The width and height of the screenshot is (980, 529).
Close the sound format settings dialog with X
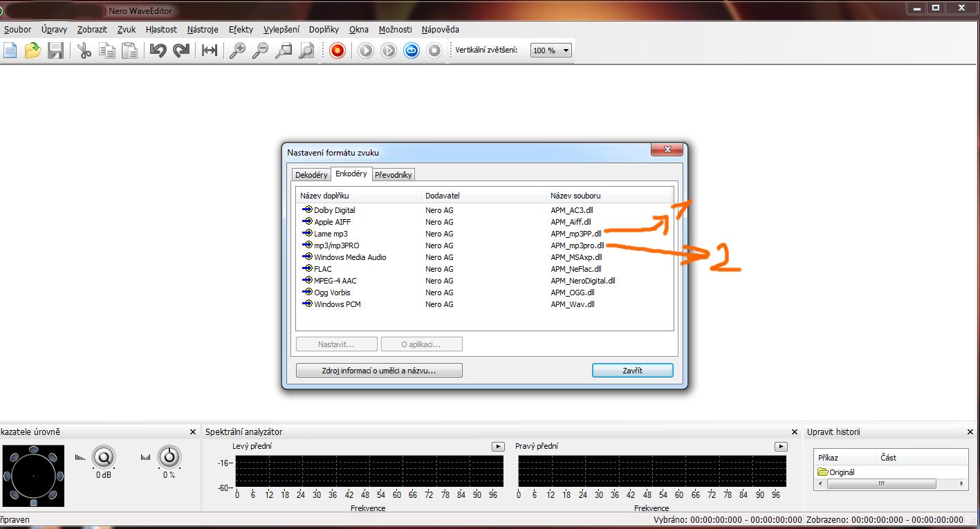[667, 149]
